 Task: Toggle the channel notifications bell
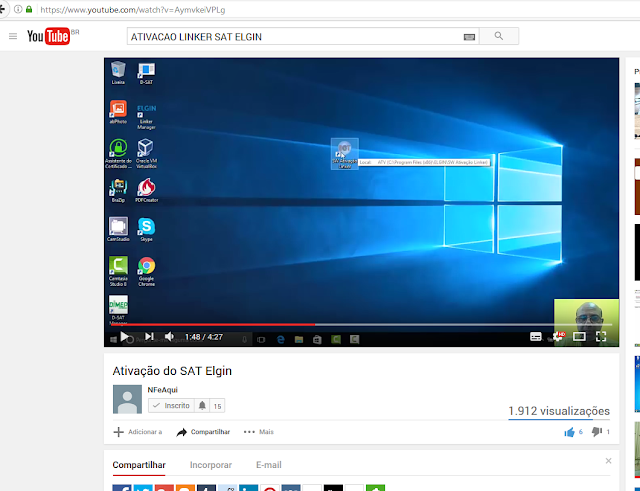pos(202,406)
